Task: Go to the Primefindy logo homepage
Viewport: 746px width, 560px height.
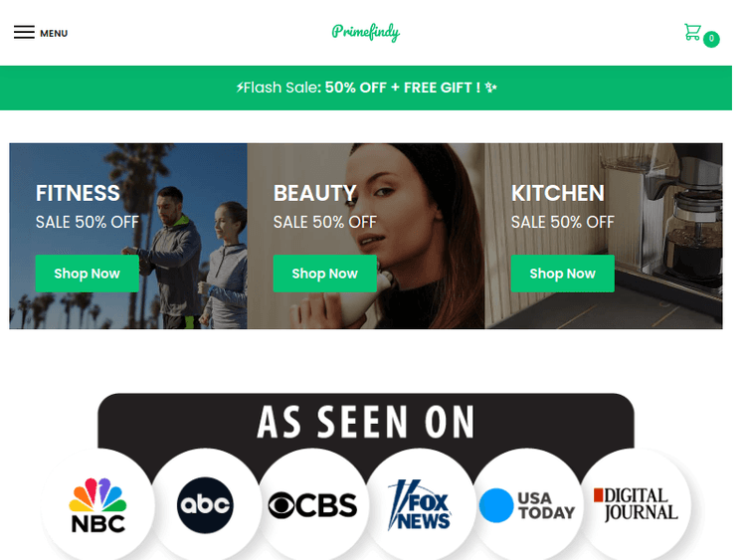Action: click(366, 33)
